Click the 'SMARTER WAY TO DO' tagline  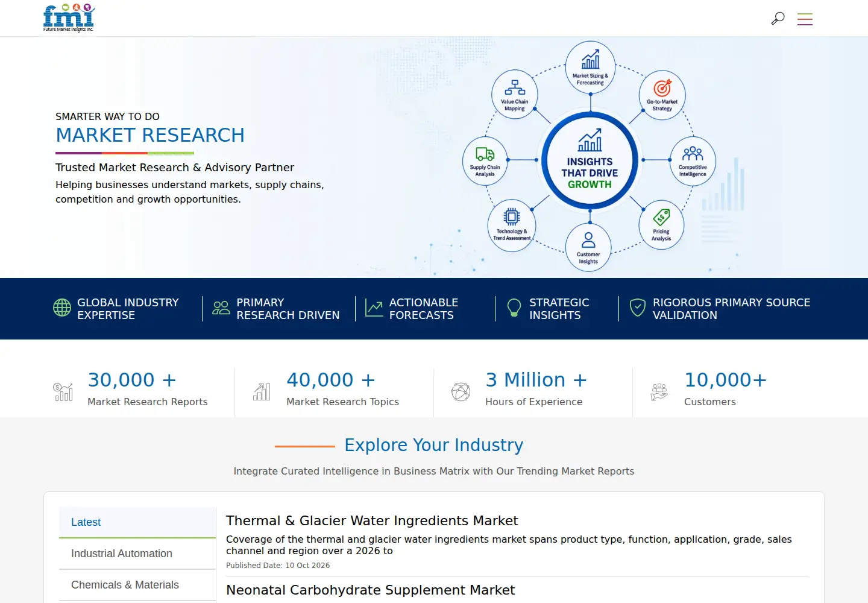107,116
